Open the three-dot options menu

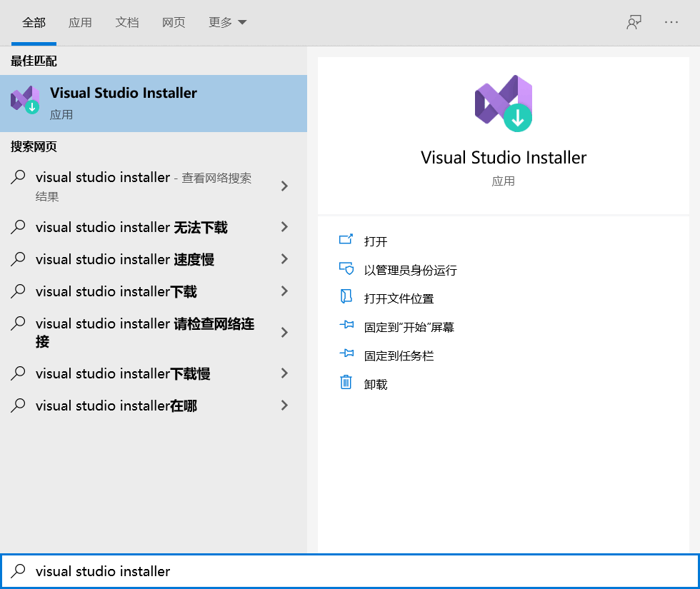[x=671, y=22]
